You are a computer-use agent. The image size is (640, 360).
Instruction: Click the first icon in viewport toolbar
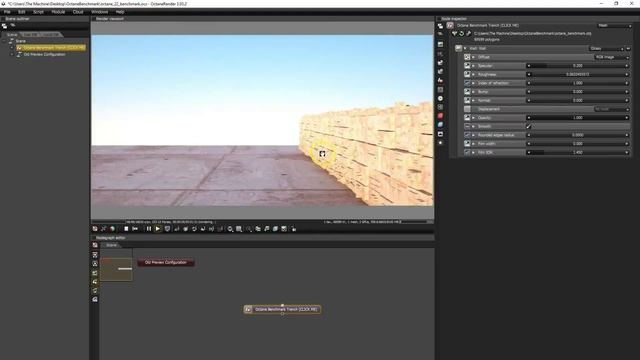coord(95,229)
